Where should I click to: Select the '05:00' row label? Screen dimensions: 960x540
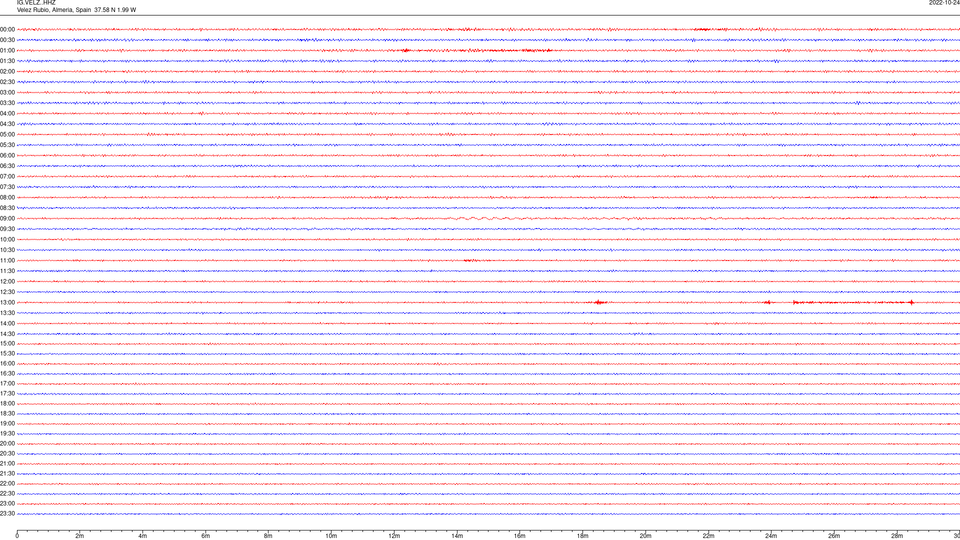[7, 135]
